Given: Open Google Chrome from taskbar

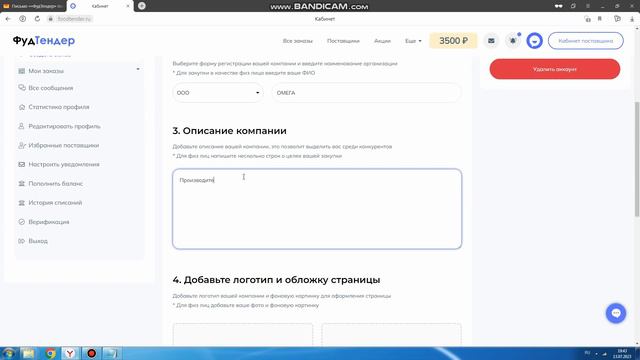Looking at the screenshot, I should coord(50,353).
